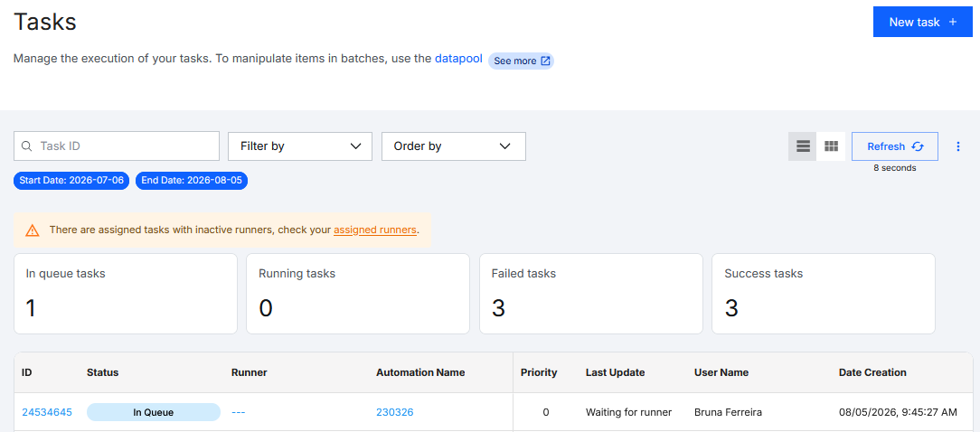Viewport: 980px width, 432px height.
Task: Click the In Queue status badge
Action: pos(154,412)
